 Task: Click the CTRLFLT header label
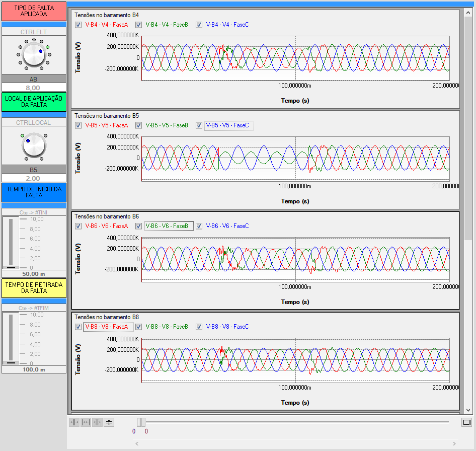point(34,32)
